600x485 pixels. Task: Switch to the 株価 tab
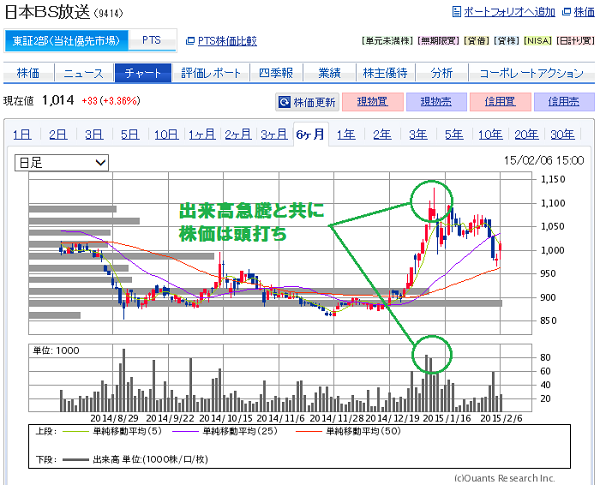point(28,73)
